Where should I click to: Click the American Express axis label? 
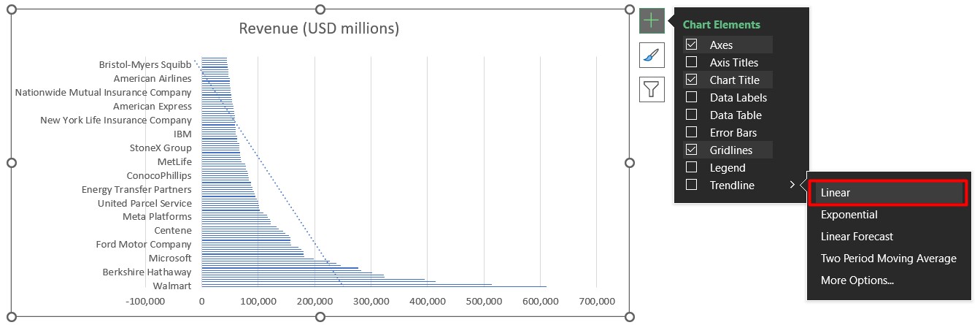click(153, 106)
